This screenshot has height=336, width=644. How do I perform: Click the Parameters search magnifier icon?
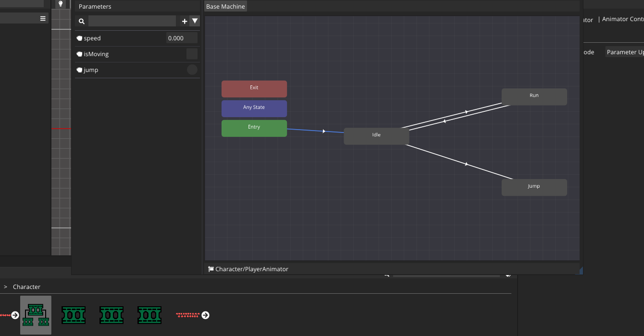[82, 21]
